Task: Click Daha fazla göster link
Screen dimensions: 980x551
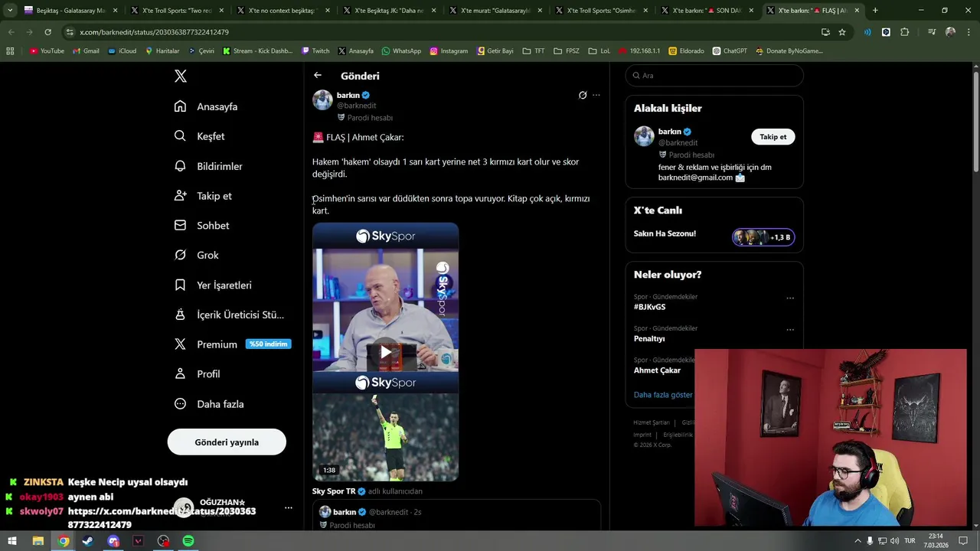Action: coord(663,395)
